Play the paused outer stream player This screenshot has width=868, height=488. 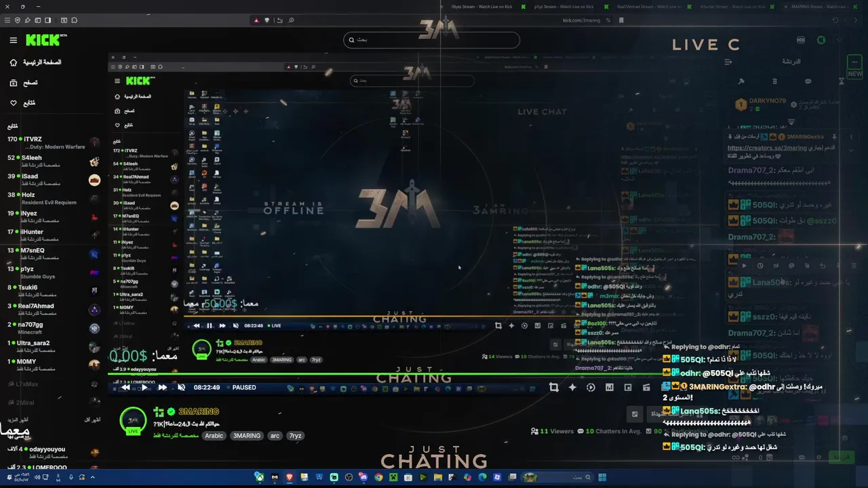(144, 388)
